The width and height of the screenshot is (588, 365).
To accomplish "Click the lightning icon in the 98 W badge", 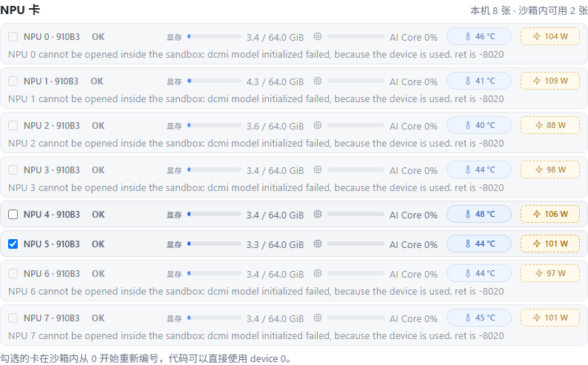I will point(539,170).
